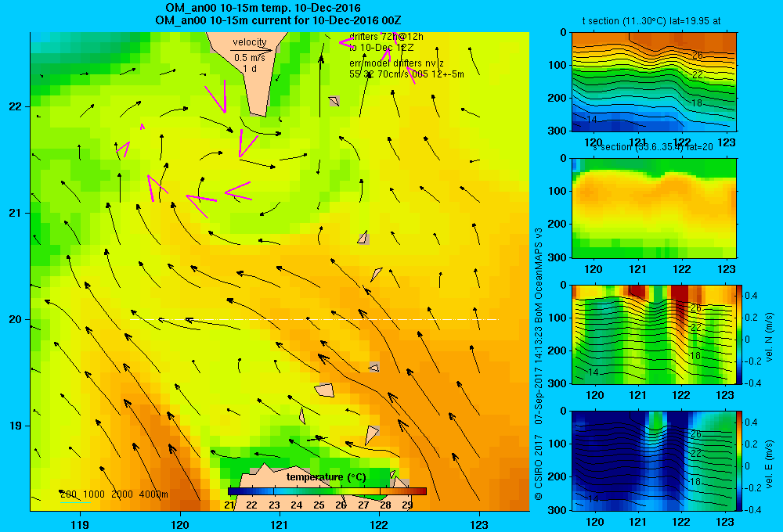This screenshot has width=783, height=532.
Task: Click longitude label 123 below the main map
Action: click(479, 524)
